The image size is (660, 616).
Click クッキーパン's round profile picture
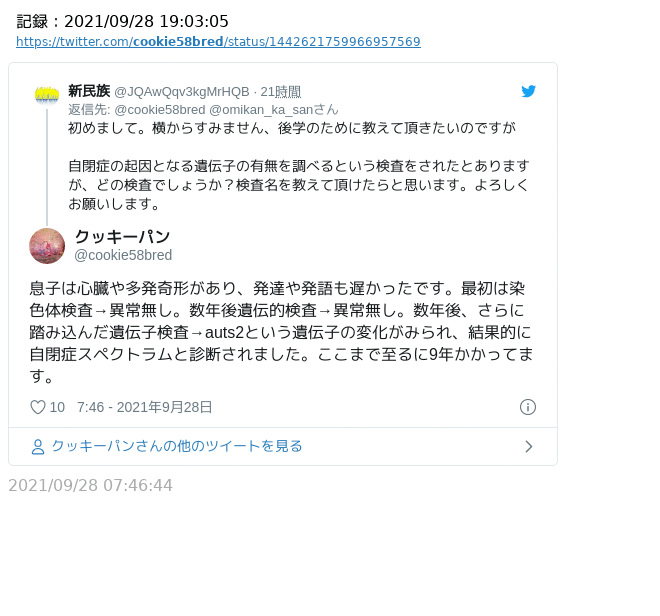(x=47, y=246)
